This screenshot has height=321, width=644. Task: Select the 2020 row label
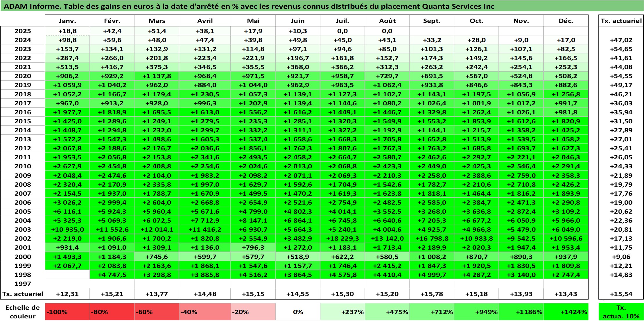coord(23,76)
